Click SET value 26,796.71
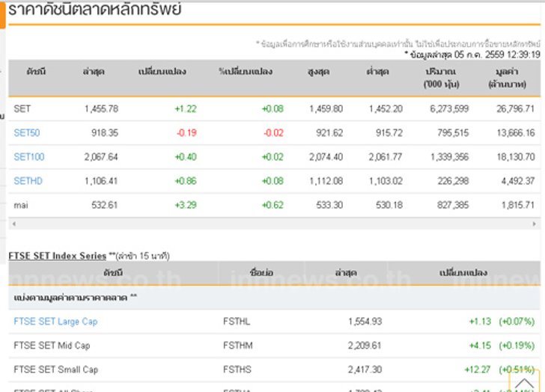Image resolution: width=545 pixels, height=392 pixels. pos(516,109)
